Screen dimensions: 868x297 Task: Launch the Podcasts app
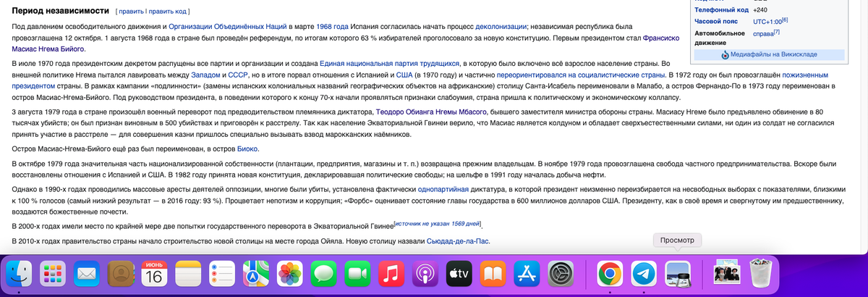tap(426, 274)
